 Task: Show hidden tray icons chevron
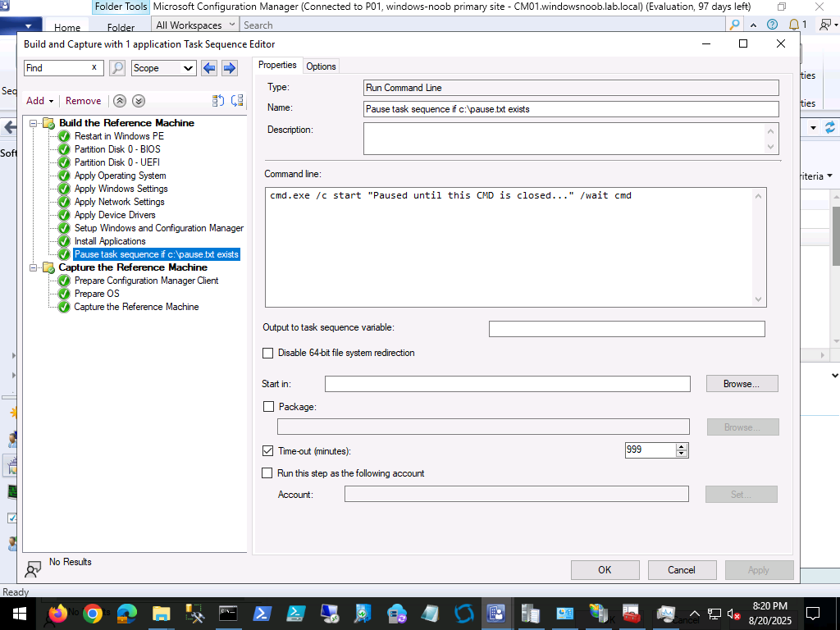point(694,614)
